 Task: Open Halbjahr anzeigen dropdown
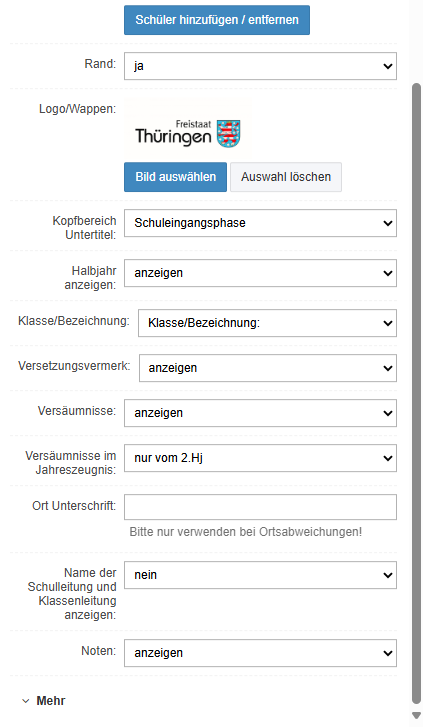coord(260,273)
